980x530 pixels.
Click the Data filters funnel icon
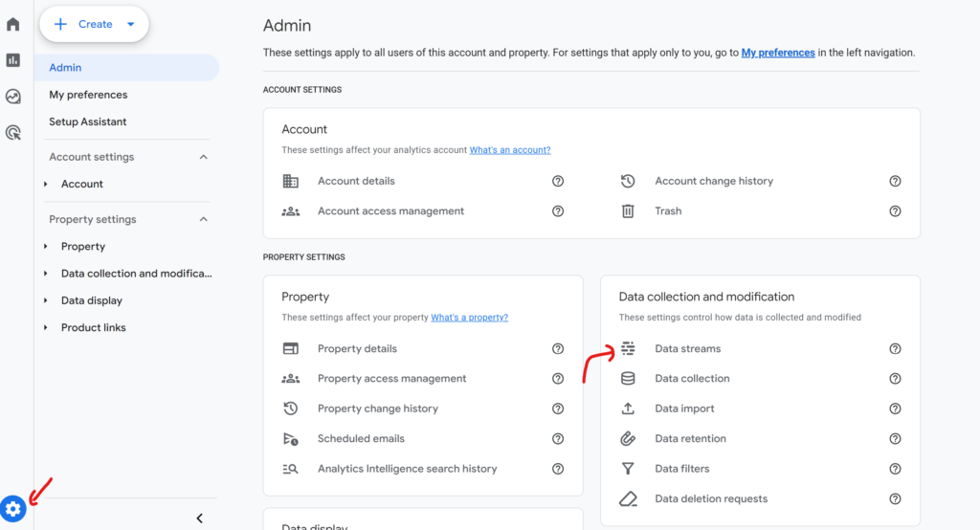628,469
